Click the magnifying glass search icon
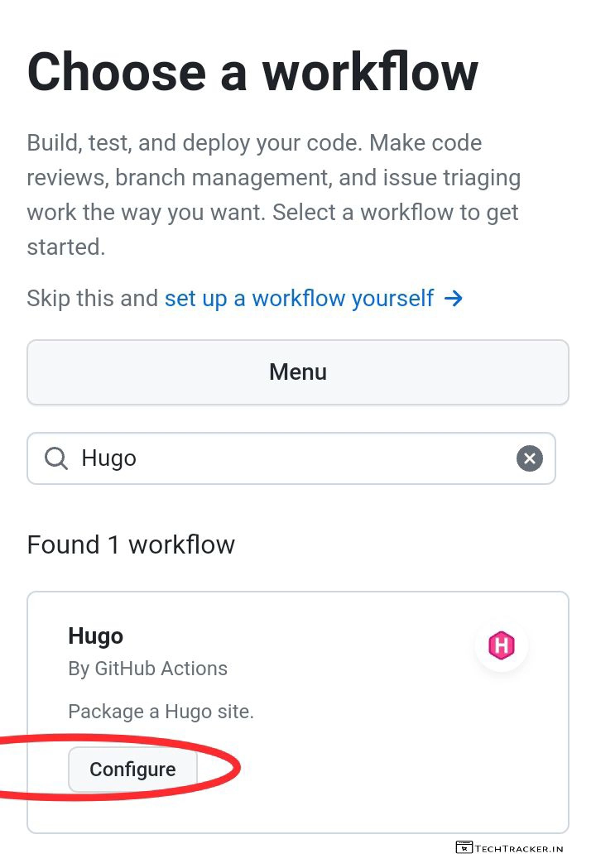The height and width of the screenshot is (868, 596). point(55,458)
